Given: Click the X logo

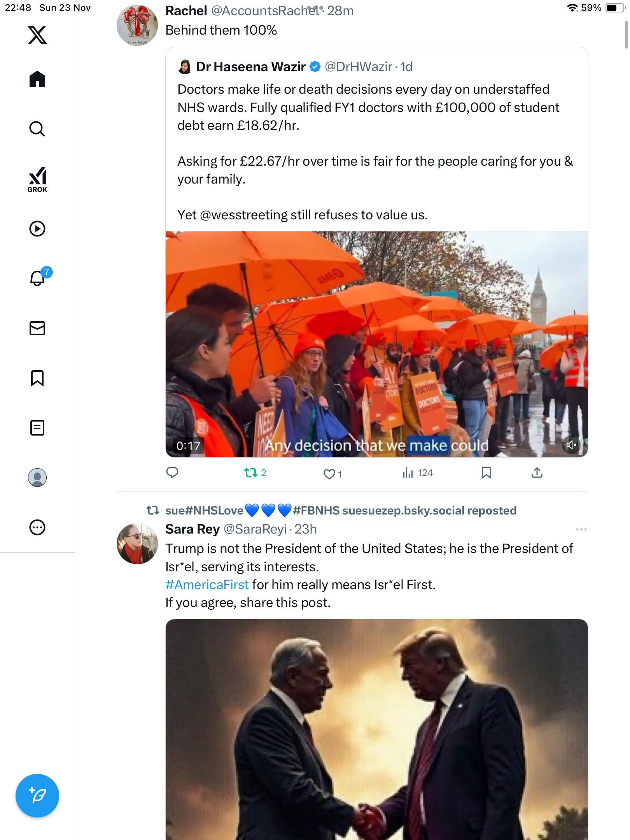Looking at the screenshot, I should tap(37, 35).
